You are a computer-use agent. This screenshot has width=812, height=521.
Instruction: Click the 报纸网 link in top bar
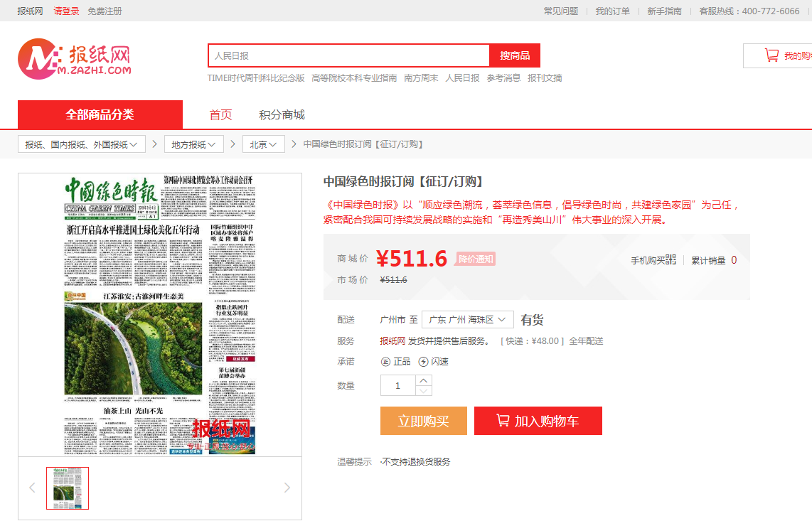coord(30,11)
